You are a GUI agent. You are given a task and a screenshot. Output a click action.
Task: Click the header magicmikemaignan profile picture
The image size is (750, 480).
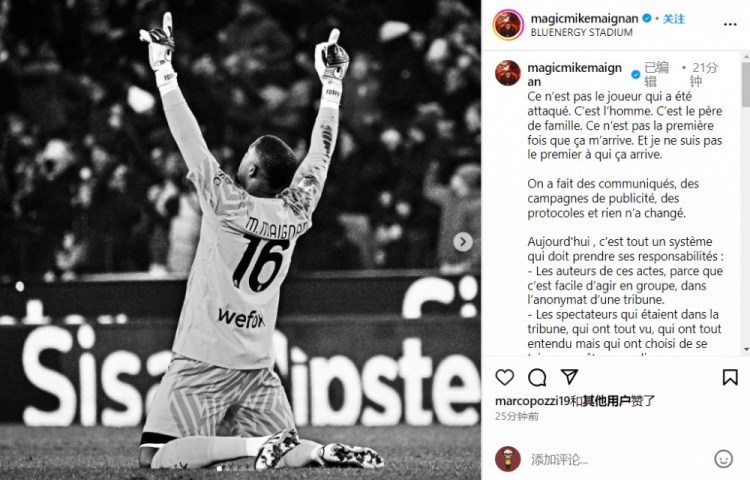point(508,25)
